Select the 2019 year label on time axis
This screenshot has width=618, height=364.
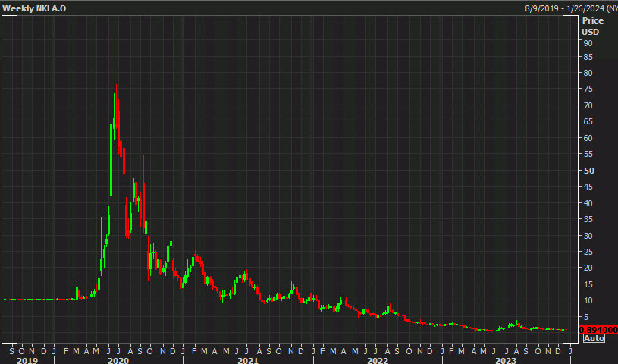click(x=27, y=360)
